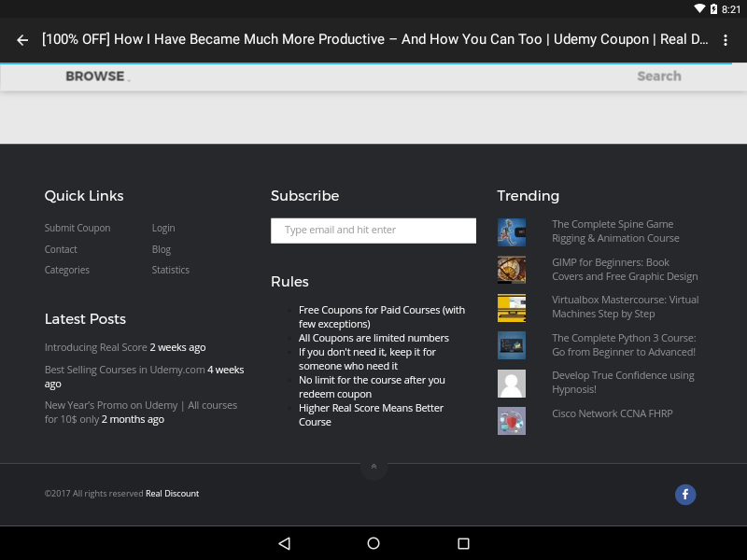Tap the Latest Posts heading
This screenshot has height=560, width=747.
85,319
